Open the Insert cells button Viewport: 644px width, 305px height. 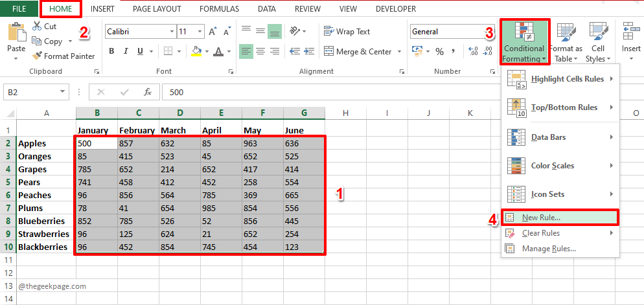coord(631,43)
